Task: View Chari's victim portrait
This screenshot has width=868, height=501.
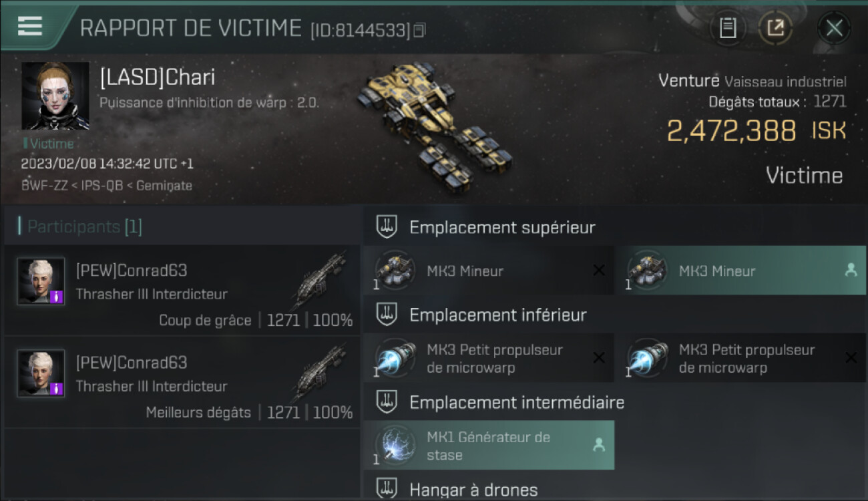Action: tap(55, 96)
